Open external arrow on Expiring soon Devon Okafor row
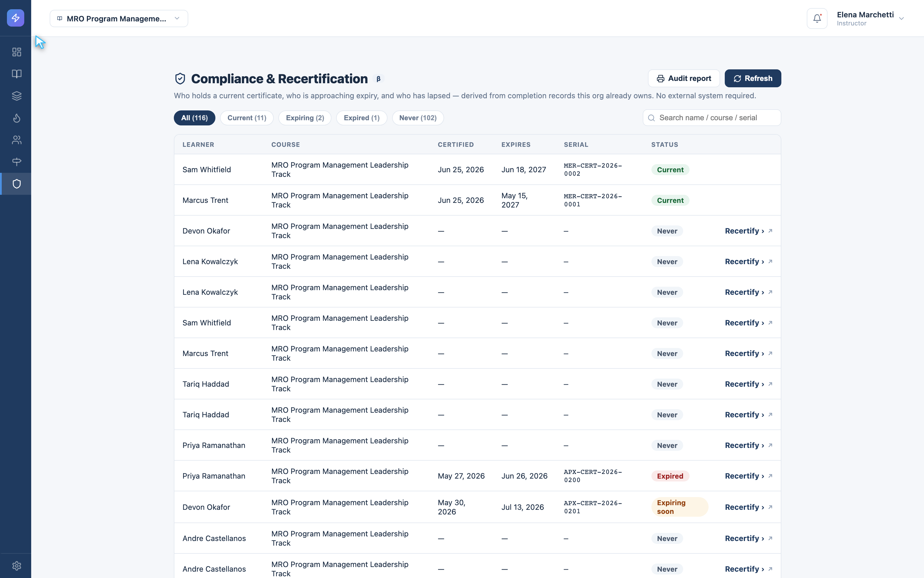924x578 pixels. pyautogui.click(x=770, y=507)
